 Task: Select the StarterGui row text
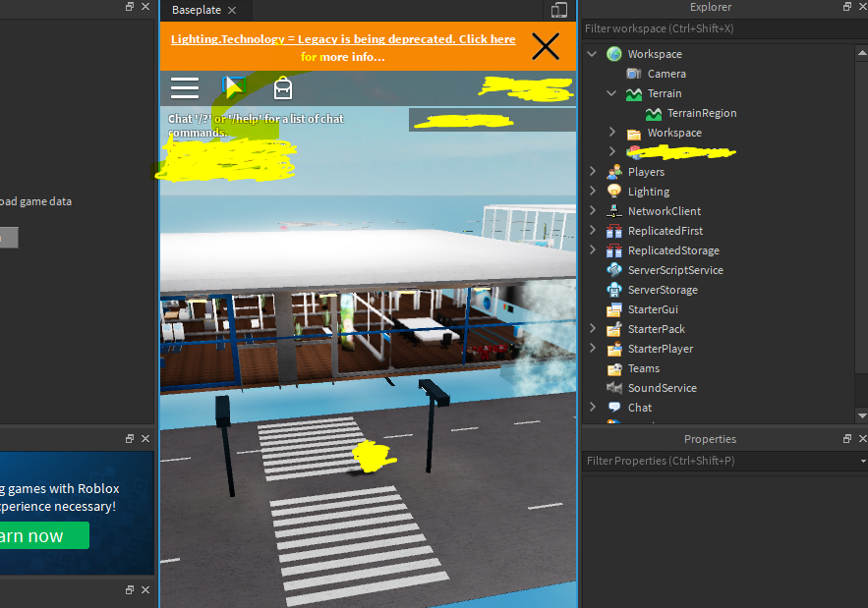[x=653, y=309]
